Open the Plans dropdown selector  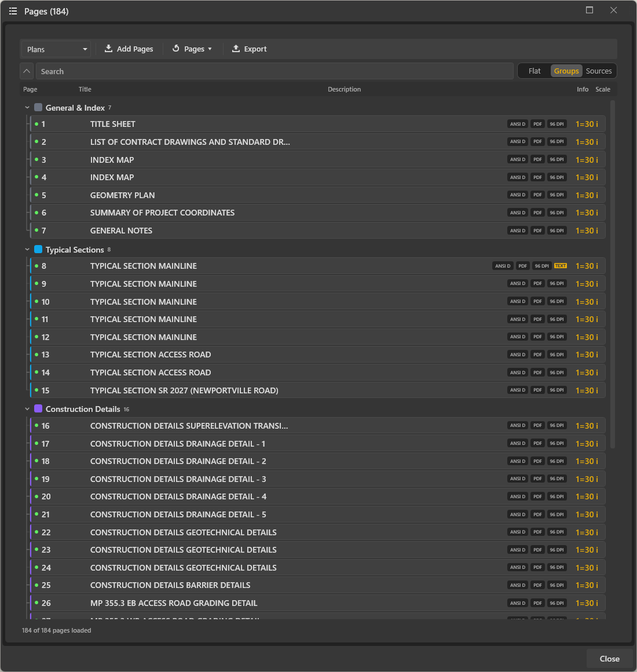(56, 49)
